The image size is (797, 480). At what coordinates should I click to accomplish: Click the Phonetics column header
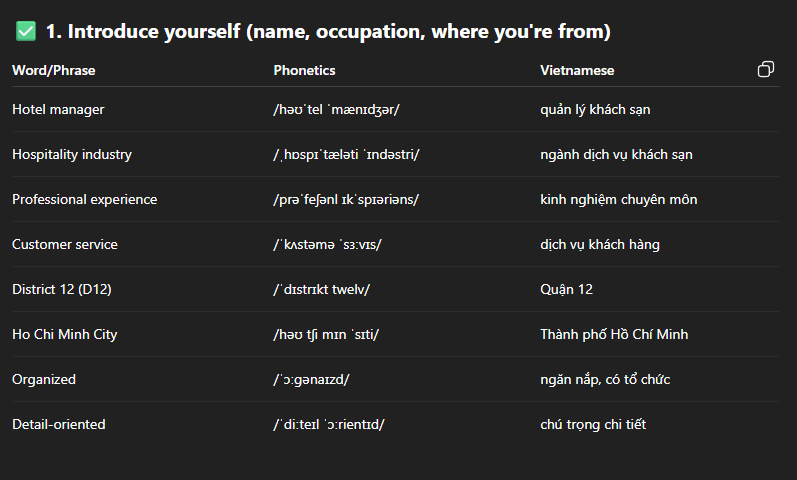pyautogui.click(x=304, y=70)
